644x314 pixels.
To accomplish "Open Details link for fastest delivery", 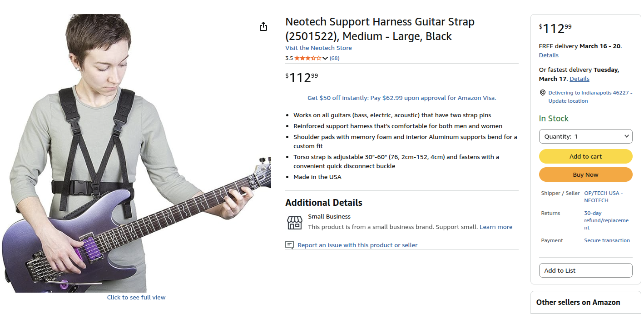I will pyautogui.click(x=580, y=79).
